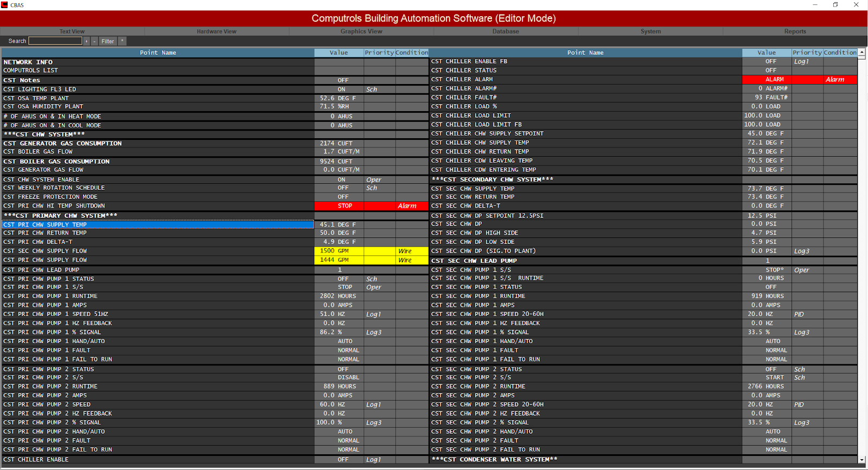The height and width of the screenshot is (470, 868).
Task: Select CST CHILLER CHW SUPPLY SETPOINT point
Action: 585,134
